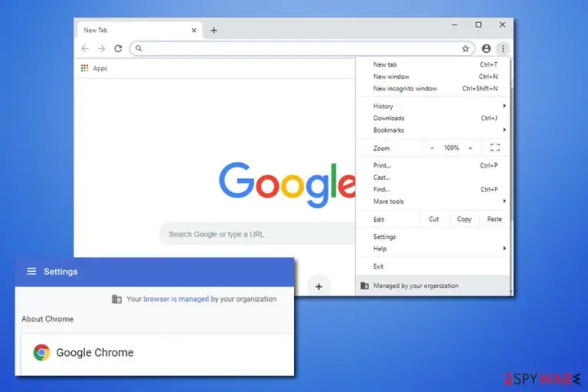Click the fullscreen icon beside Zoom
Image resolution: width=588 pixels, height=392 pixels.
coord(495,148)
